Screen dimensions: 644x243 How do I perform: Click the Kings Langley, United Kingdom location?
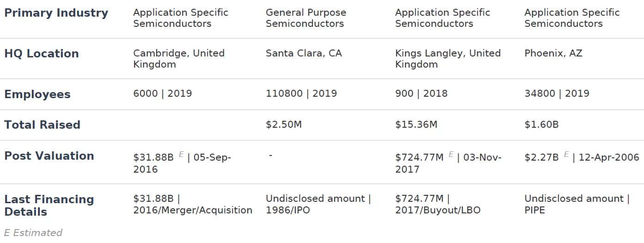tap(448, 59)
